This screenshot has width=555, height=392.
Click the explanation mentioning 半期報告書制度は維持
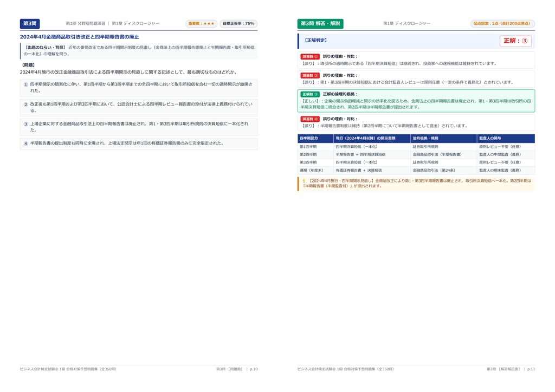pos(384,126)
